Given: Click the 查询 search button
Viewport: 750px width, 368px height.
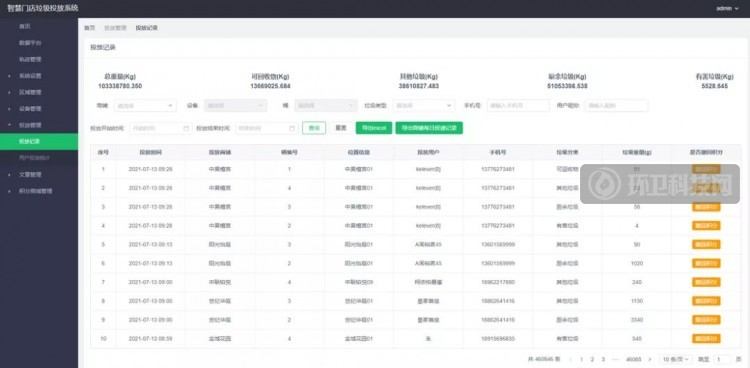Looking at the screenshot, I should tap(314, 128).
